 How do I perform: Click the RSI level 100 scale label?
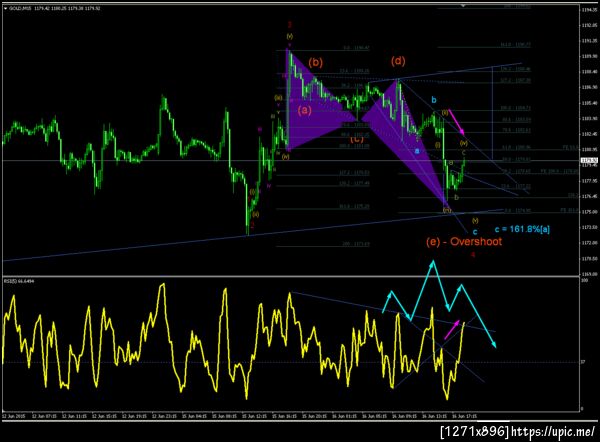pos(584,281)
